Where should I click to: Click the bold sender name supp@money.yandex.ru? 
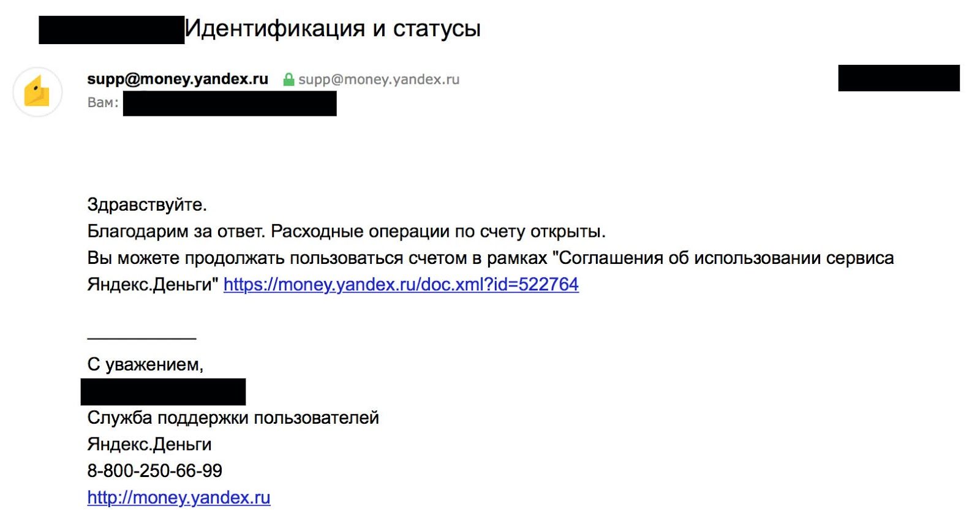[178, 79]
